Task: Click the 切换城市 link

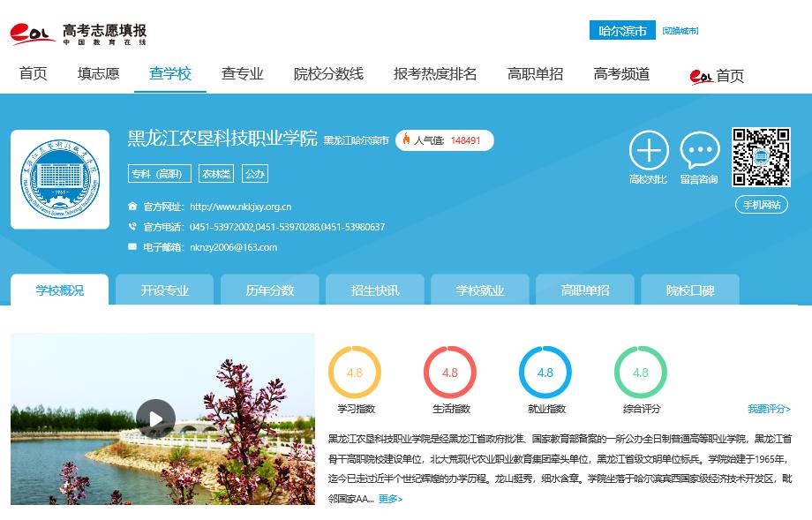Action: (x=680, y=31)
